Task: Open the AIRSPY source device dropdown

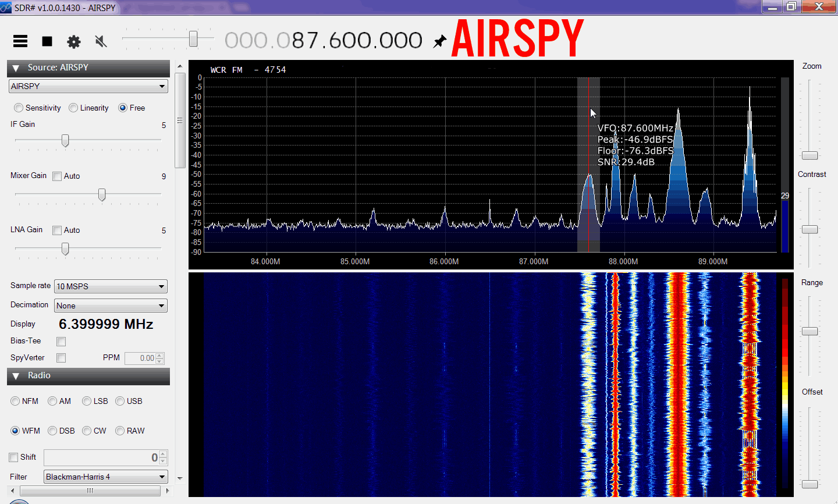Action: click(x=88, y=86)
